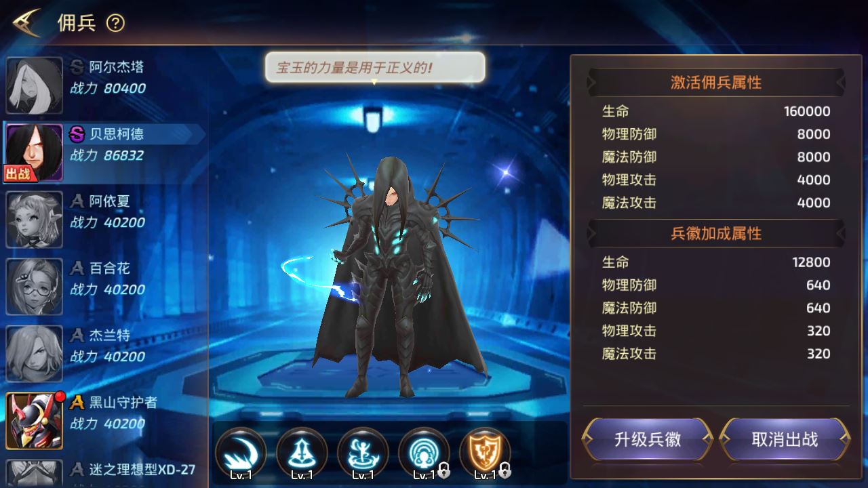This screenshot has width=868, height=488.
Task: Click the 升级兵徽 button
Action: (648, 439)
